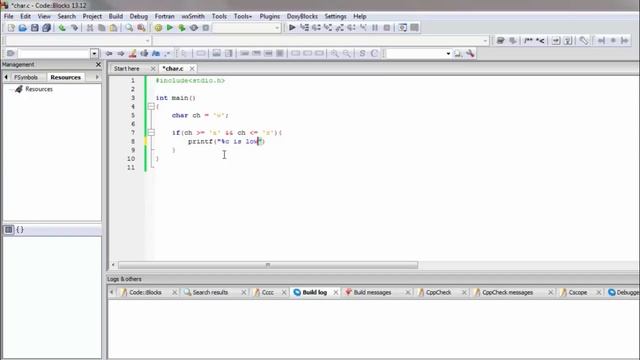Select the Cscope log tab
The width and height of the screenshot is (640, 360).
578,292
